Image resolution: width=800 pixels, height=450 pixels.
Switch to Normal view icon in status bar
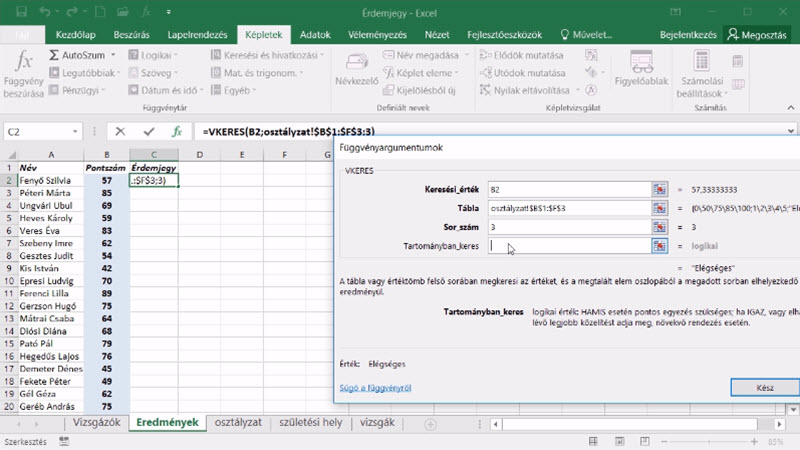pyautogui.click(x=593, y=441)
